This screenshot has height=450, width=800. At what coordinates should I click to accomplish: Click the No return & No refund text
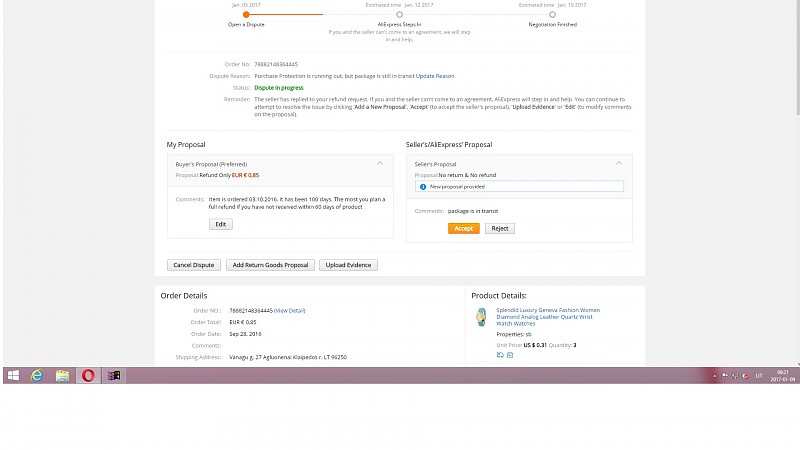tap(467, 175)
